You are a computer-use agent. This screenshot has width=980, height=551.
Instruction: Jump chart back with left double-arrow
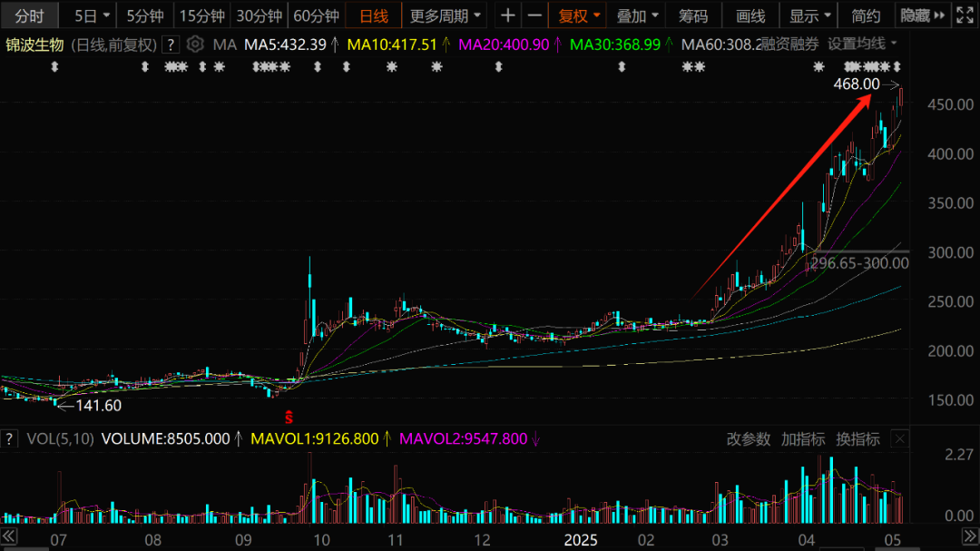click(x=9, y=536)
